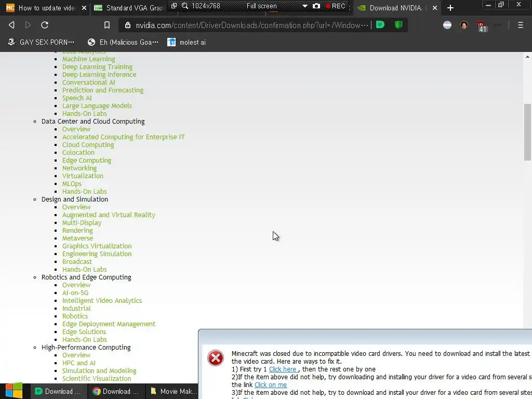The image size is (532, 399).
Task: Open the Intelligent Video Analytics link
Action: click(x=102, y=301)
